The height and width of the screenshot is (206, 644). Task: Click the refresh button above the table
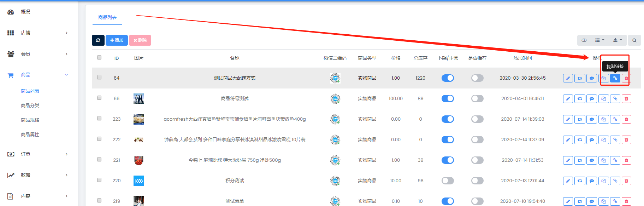click(x=98, y=40)
